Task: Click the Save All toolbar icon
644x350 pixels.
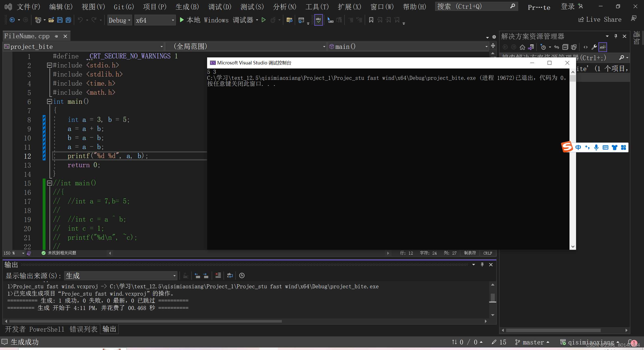Action: 68,20
